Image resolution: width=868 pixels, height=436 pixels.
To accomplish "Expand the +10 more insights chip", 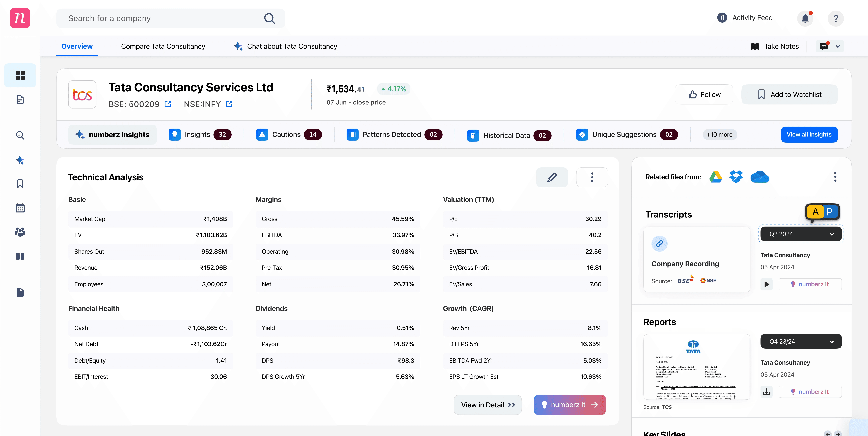I will click(x=719, y=134).
